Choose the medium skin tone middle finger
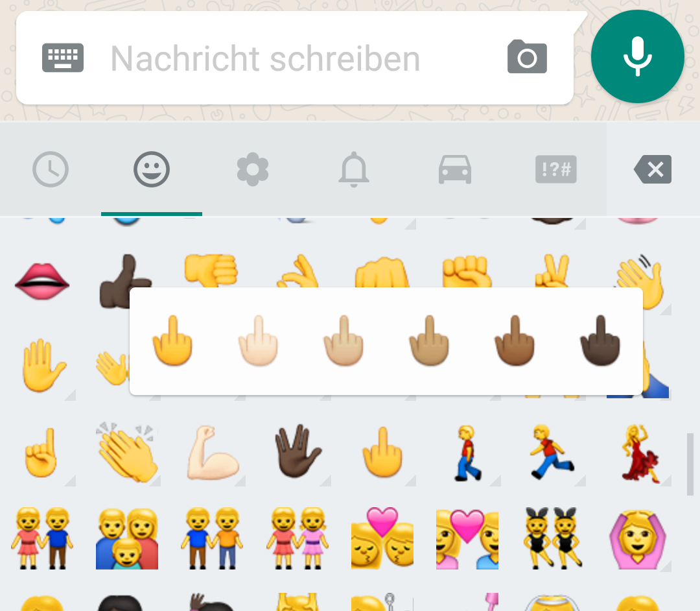700x611 pixels. (429, 341)
